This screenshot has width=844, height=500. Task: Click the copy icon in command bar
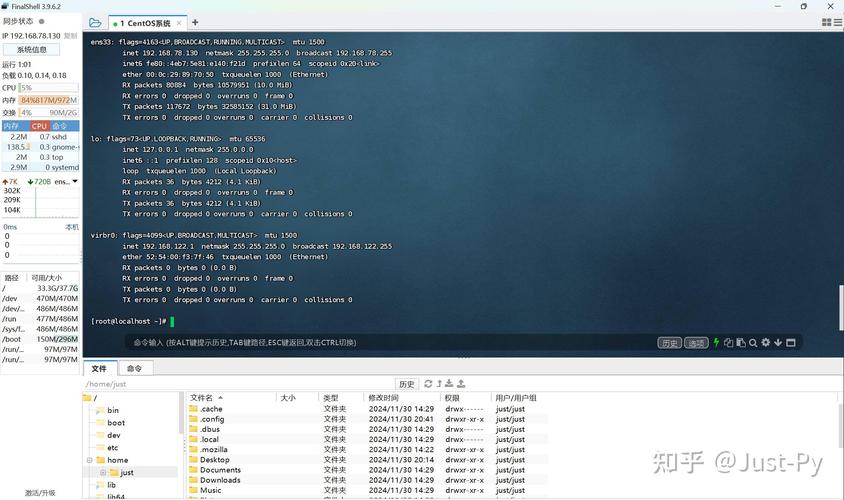pyautogui.click(x=729, y=342)
